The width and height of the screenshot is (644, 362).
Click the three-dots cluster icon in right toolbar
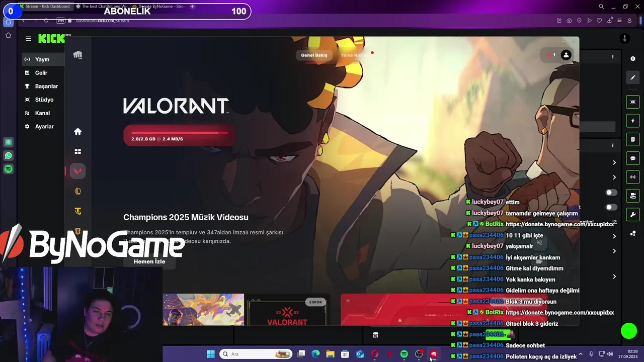633,233
